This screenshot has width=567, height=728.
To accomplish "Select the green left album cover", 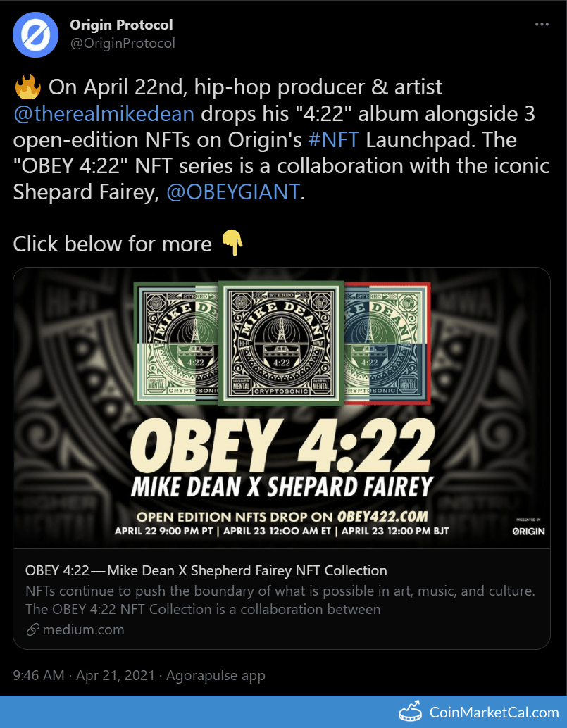I will 176,343.
